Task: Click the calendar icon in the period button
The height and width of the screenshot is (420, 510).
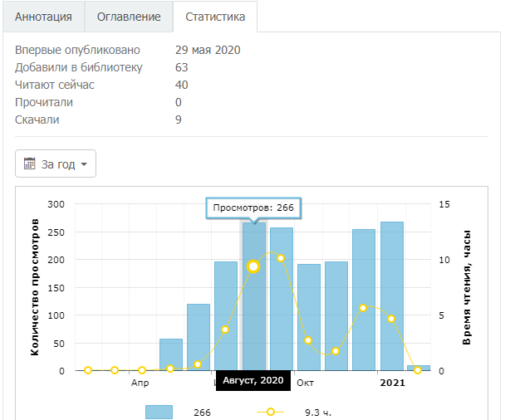Action: 30,164
